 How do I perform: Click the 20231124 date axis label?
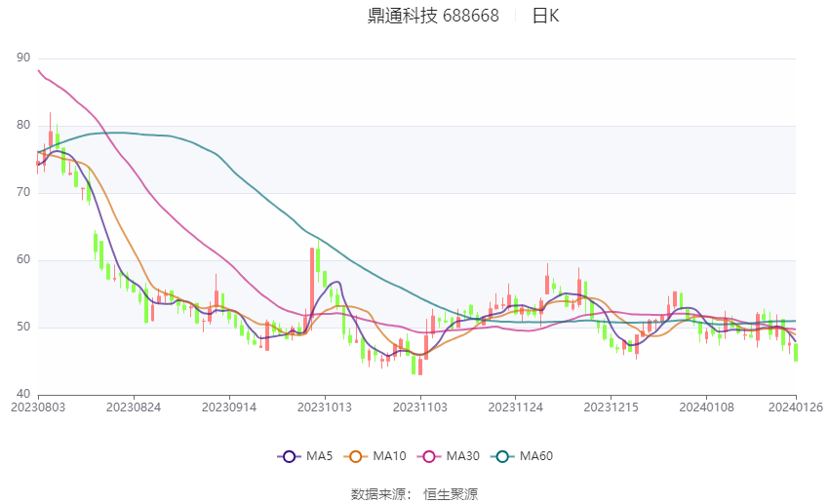516,407
